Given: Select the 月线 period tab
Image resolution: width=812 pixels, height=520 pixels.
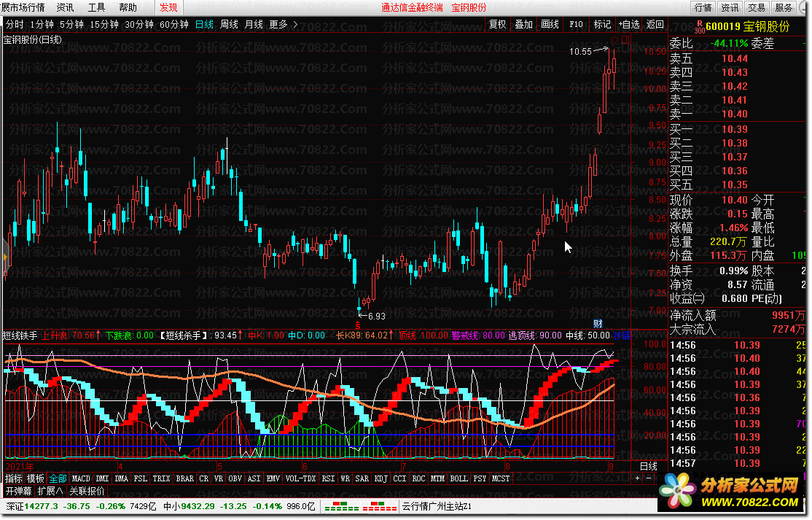Looking at the screenshot, I should pyautogui.click(x=254, y=24).
